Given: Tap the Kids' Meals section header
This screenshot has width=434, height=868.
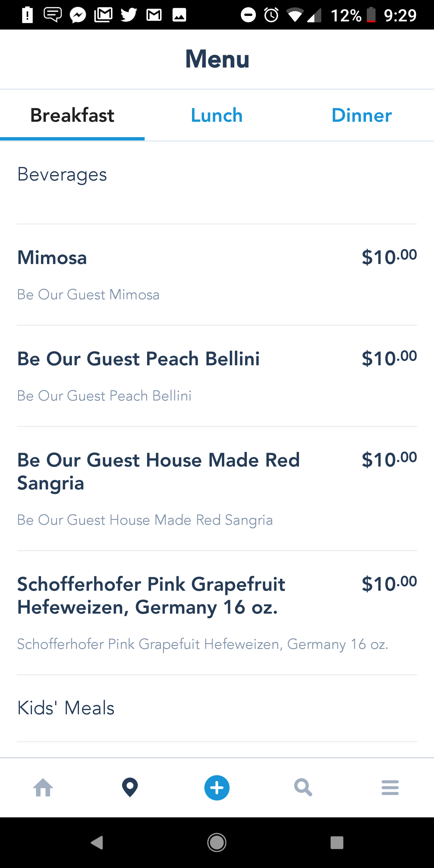Looking at the screenshot, I should pos(66,708).
